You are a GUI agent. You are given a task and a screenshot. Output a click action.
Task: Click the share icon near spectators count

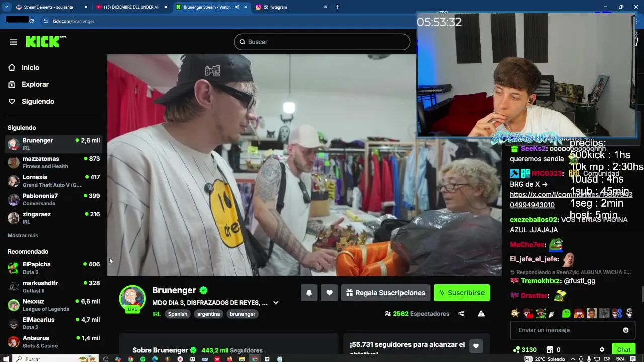(x=461, y=314)
